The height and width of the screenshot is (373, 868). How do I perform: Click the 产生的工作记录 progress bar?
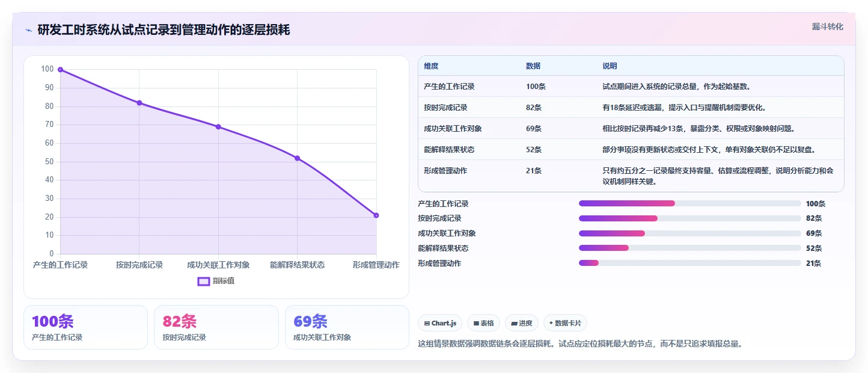[x=689, y=203]
